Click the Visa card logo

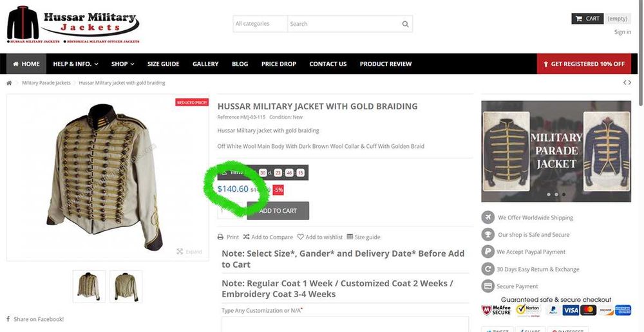pos(571,310)
